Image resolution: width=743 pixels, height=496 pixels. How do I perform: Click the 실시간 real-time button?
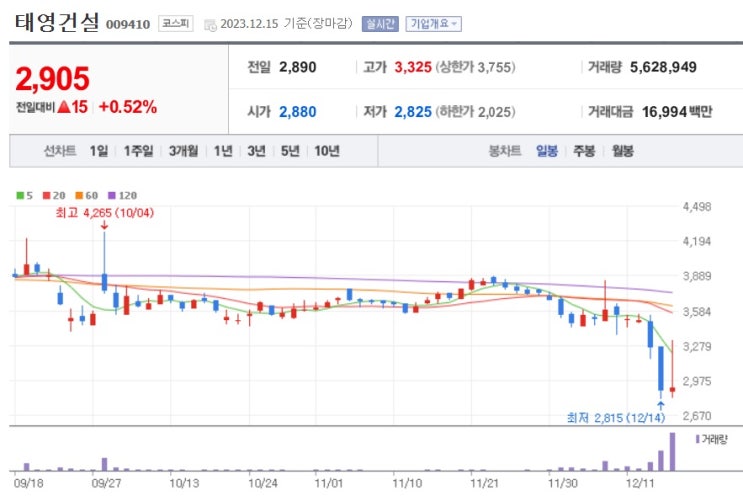tap(380, 24)
